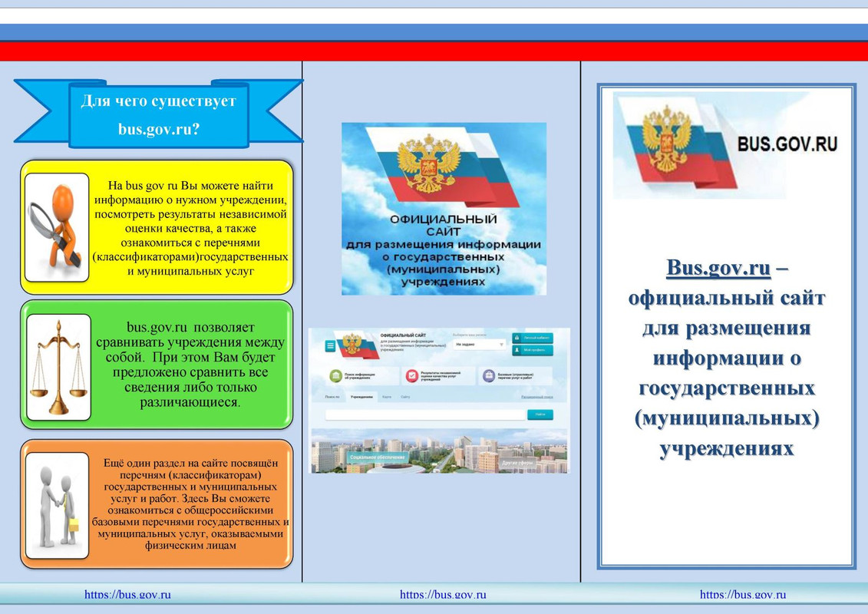Screen dimensions: 868x614
Task: Select the 'Карте' search tab
Action: tap(387, 397)
